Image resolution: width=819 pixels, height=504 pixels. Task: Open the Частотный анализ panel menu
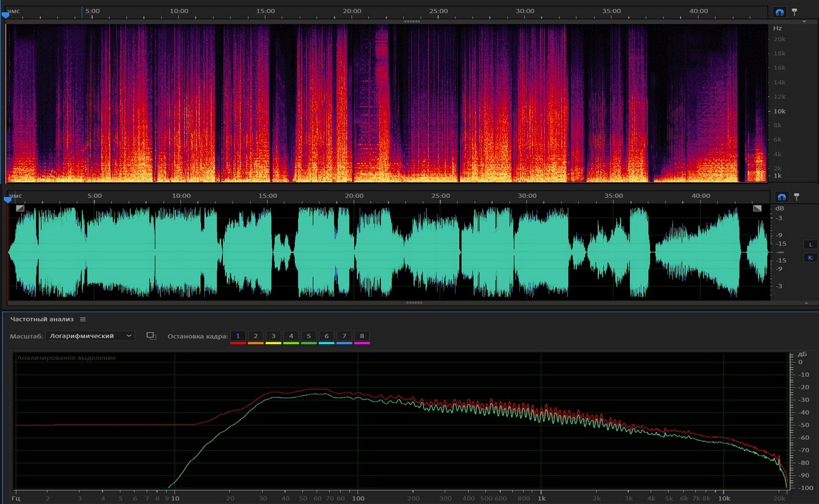83,319
